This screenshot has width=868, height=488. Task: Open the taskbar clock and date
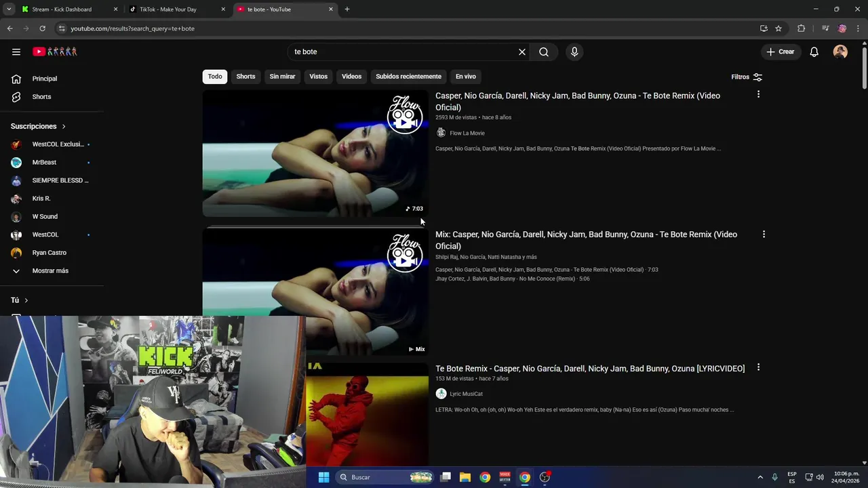[846, 477]
